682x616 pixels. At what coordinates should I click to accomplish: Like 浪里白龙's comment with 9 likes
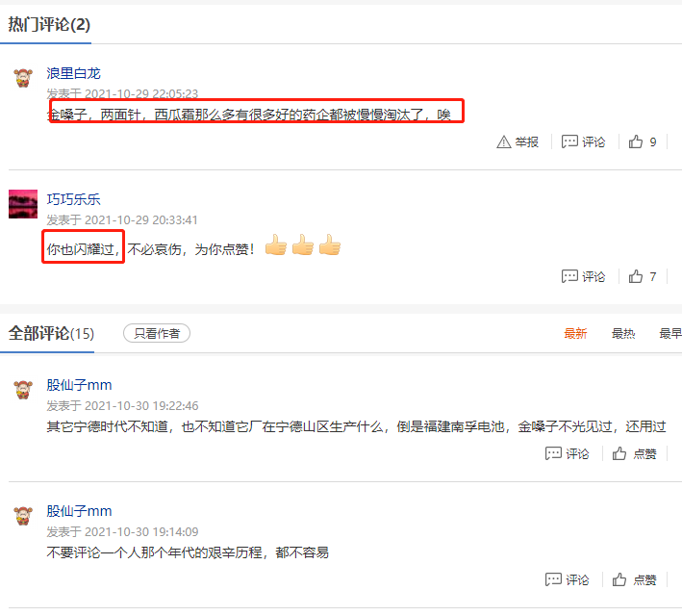point(643,141)
